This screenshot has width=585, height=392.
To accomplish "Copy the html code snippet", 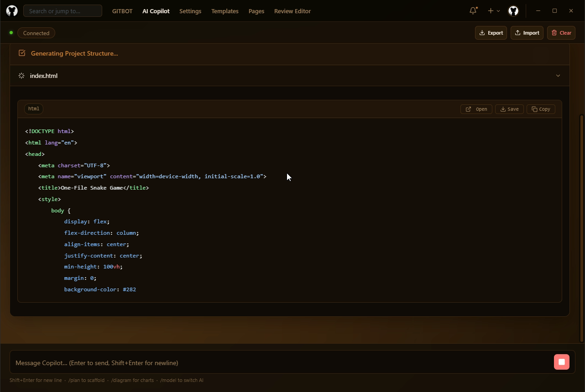I will (x=541, y=109).
